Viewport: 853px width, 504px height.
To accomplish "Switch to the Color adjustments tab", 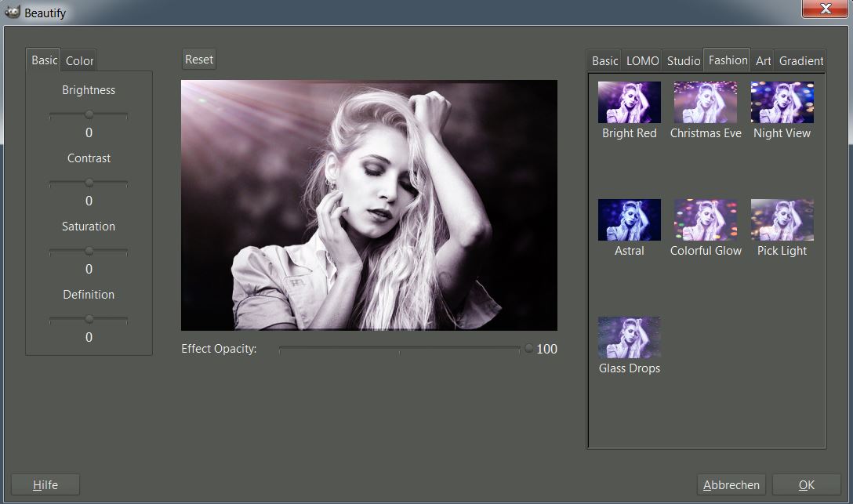I will (x=79, y=61).
